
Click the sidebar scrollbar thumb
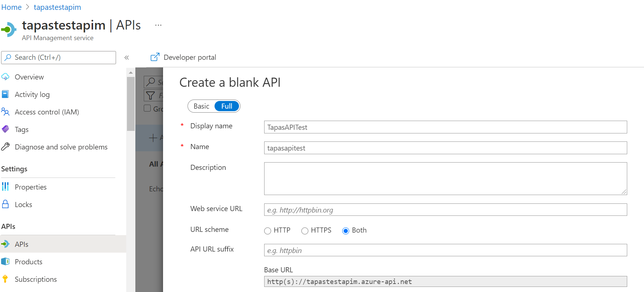[131, 104]
